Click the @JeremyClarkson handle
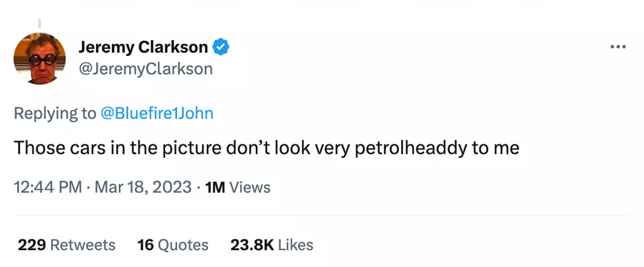 145,69
